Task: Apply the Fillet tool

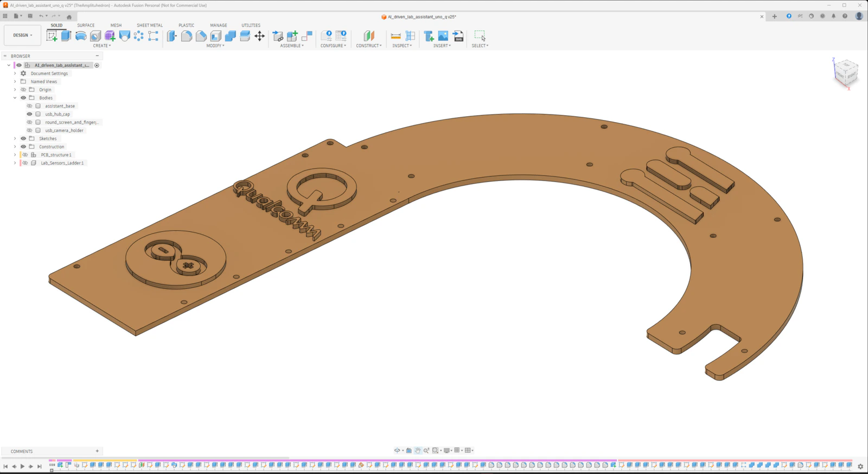Action: (x=187, y=36)
